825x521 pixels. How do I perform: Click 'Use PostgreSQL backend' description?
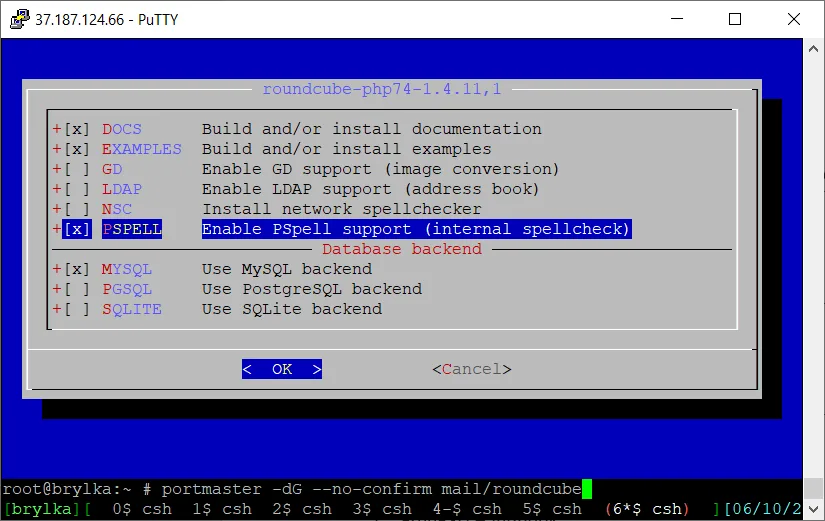coord(312,289)
